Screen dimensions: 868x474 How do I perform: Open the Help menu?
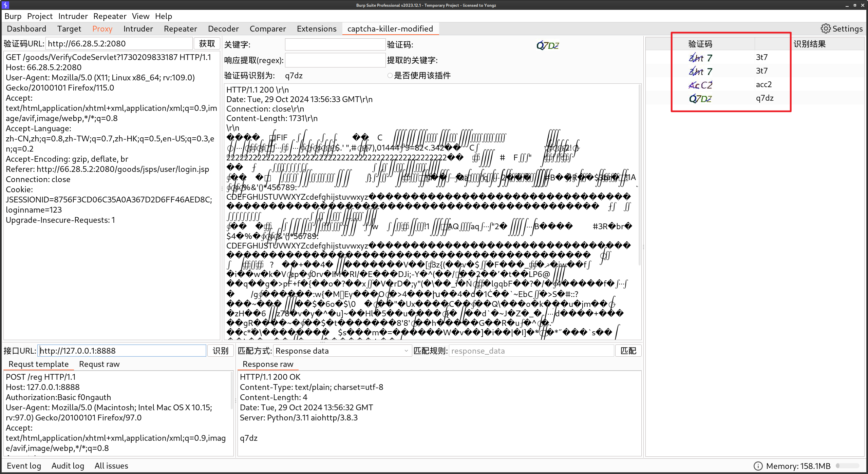[164, 16]
